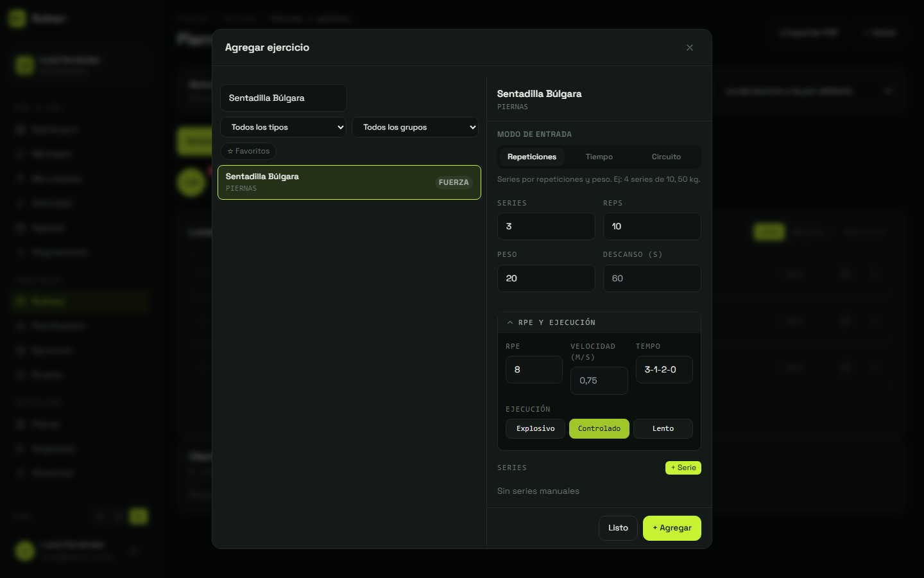Click the + Serie button
The width and height of the screenshot is (924, 578).
tap(683, 468)
